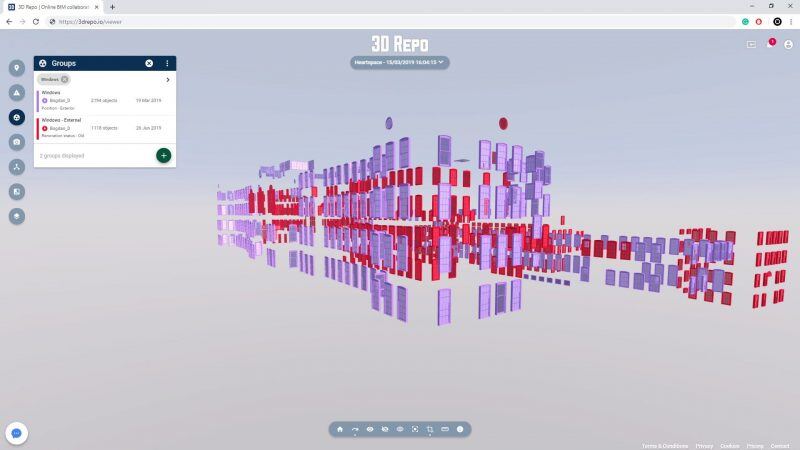The height and width of the screenshot is (450, 800).
Task: Open the chat support bubble
Action: pos(16,433)
